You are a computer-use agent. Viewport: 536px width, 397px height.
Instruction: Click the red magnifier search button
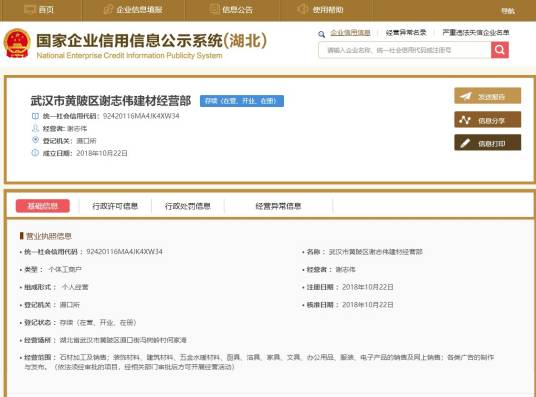(x=499, y=50)
